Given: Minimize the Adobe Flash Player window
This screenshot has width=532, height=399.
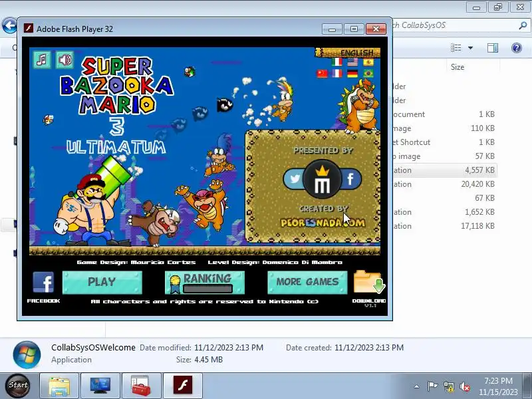Looking at the screenshot, I should click(x=332, y=29).
